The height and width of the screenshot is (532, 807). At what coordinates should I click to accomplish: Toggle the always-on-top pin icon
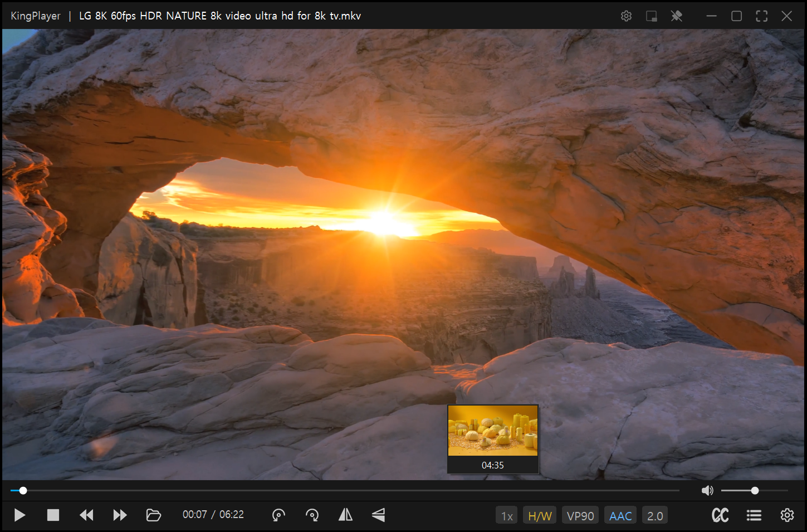click(677, 16)
